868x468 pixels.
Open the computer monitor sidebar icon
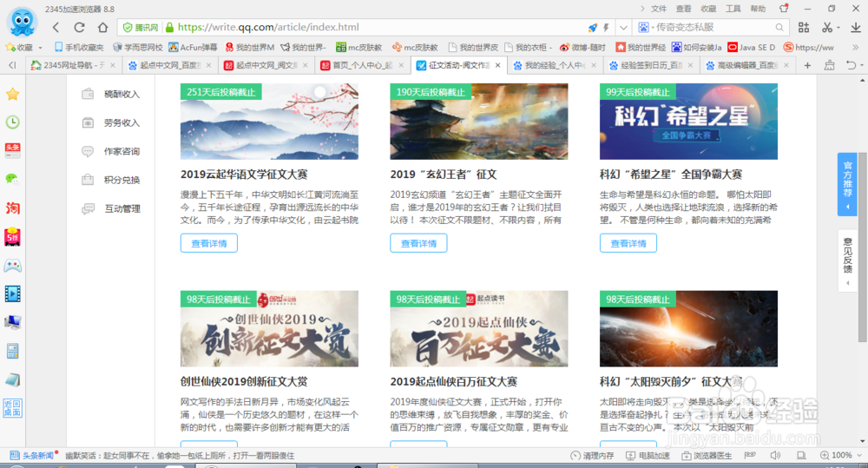click(x=13, y=322)
